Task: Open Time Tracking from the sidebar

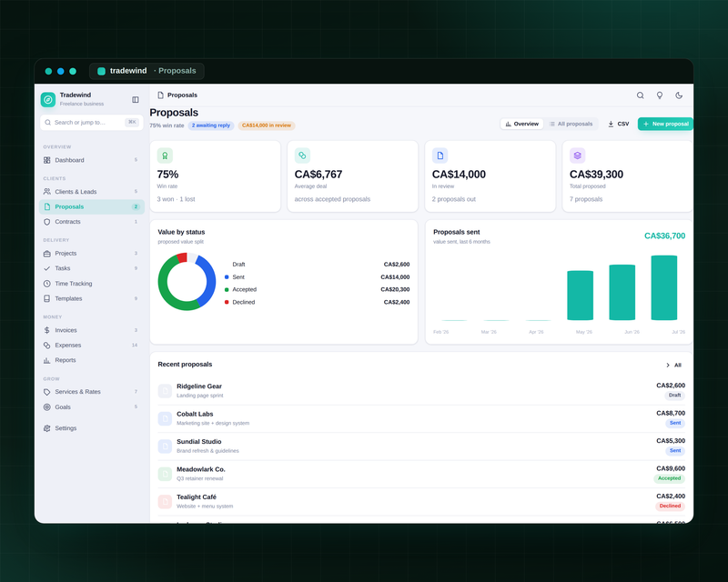Action: pyautogui.click(x=92, y=284)
